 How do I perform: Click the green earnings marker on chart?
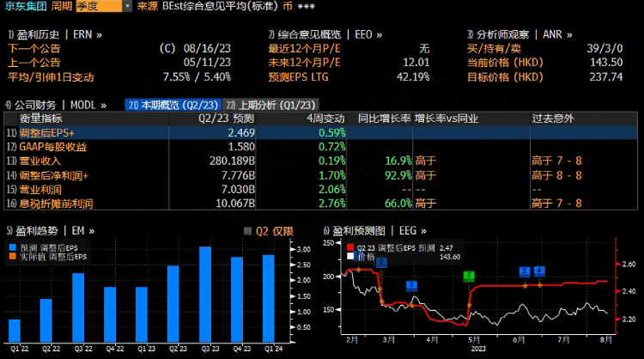point(469,276)
